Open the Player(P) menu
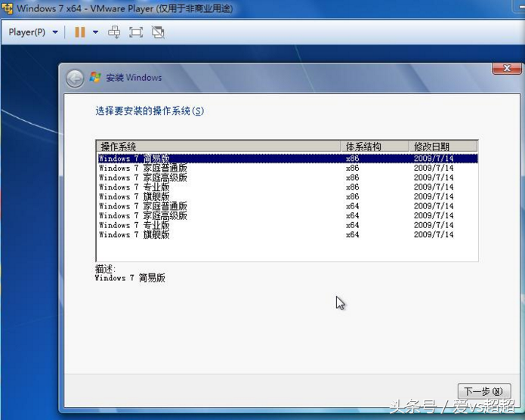 click(x=26, y=32)
